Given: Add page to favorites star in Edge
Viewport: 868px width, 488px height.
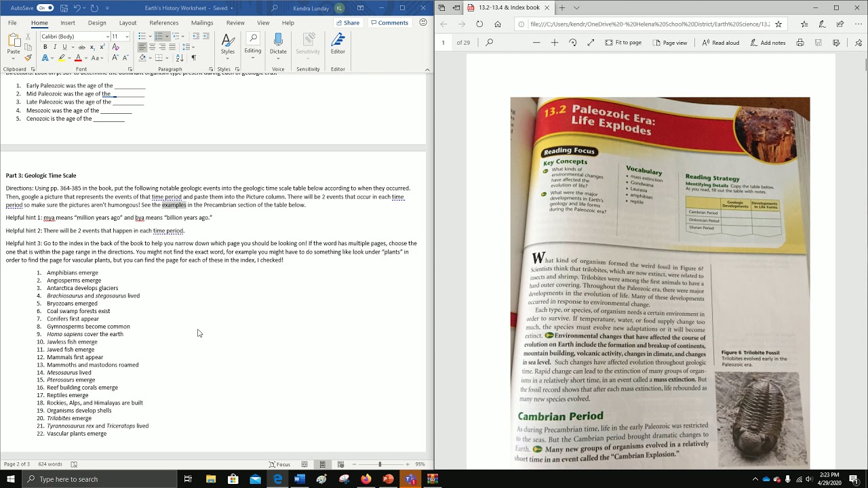Looking at the screenshot, I should [778, 24].
